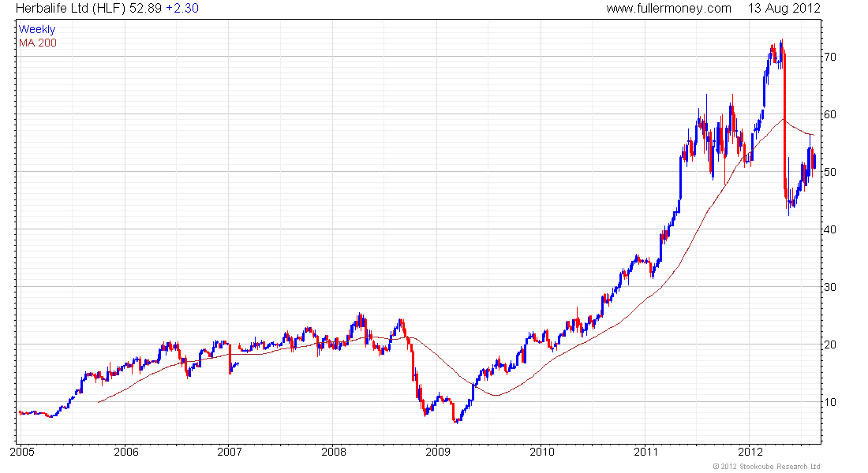Click the Stockcube Research Ltd copyright text
The height and width of the screenshot is (473, 868).
point(766,467)
